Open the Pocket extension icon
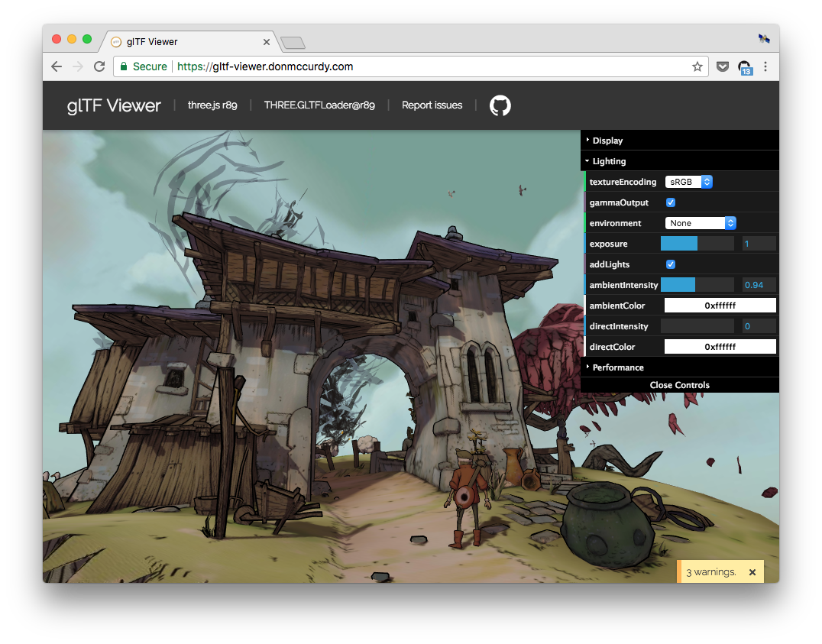The width and height of the screenshot is (822, 644). pyautogui.click(x=723, y=66)
